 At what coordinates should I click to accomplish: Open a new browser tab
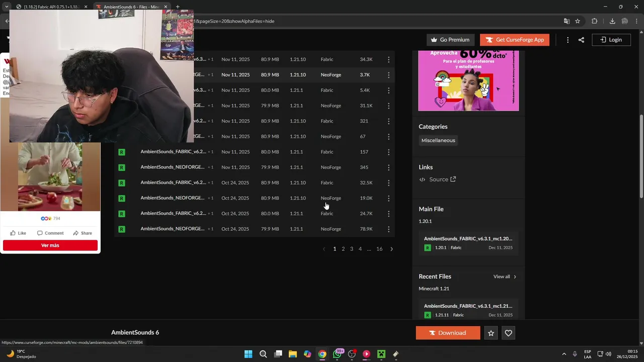(177, 7)
